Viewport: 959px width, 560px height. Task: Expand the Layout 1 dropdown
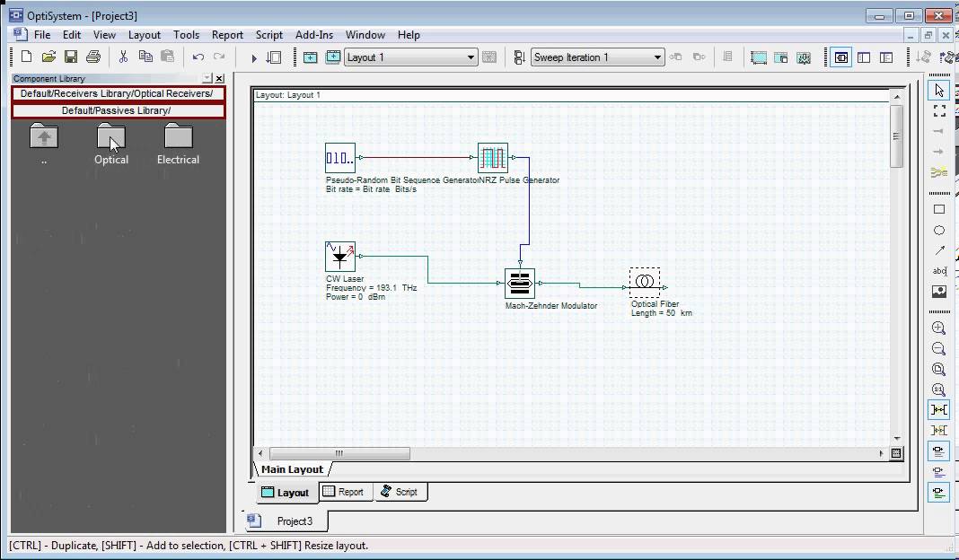click(x=471, y=57)
